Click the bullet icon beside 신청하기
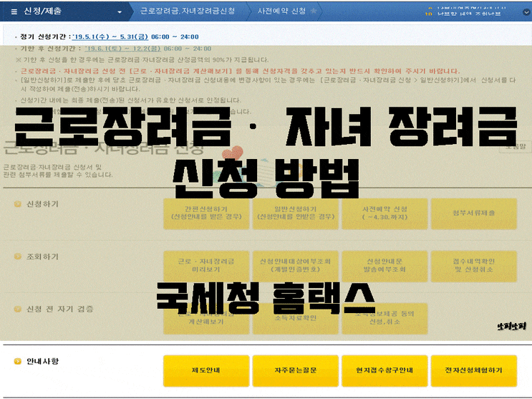 pos(18,204)
